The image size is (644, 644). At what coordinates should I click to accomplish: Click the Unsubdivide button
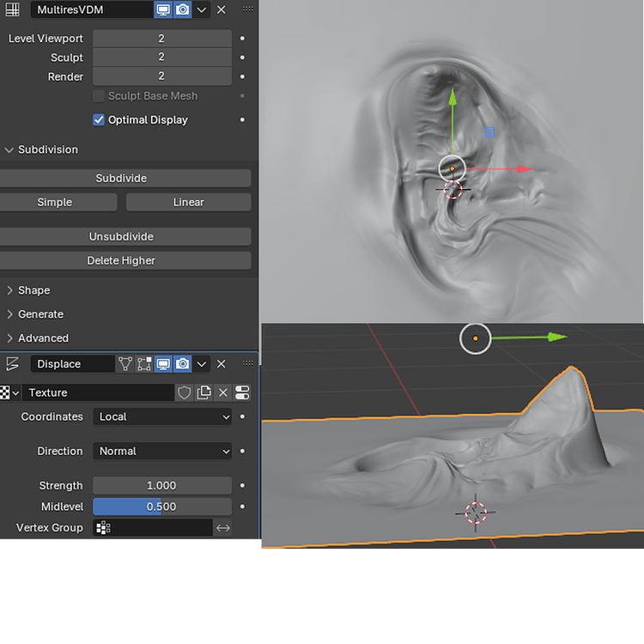125,237
